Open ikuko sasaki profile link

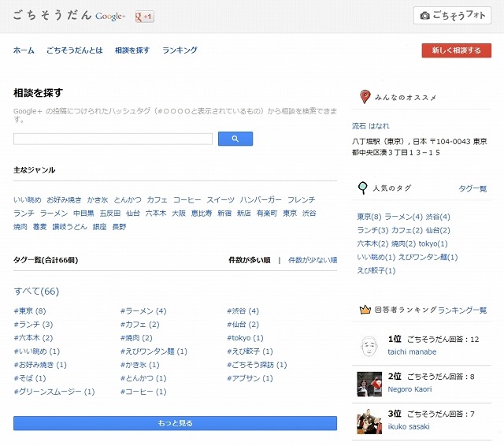(x=409, y=427)
